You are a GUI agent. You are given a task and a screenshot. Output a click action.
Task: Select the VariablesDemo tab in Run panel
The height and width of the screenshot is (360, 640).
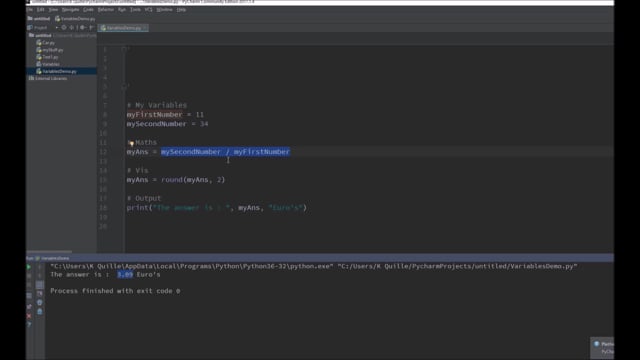(x=52, y=258)
